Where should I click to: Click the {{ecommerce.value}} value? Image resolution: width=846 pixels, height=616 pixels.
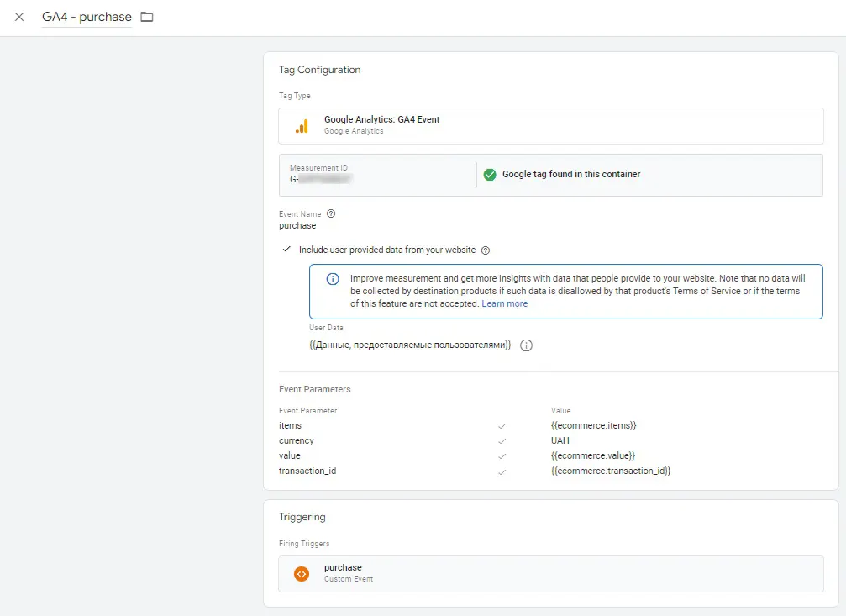(x=593, y=455)
